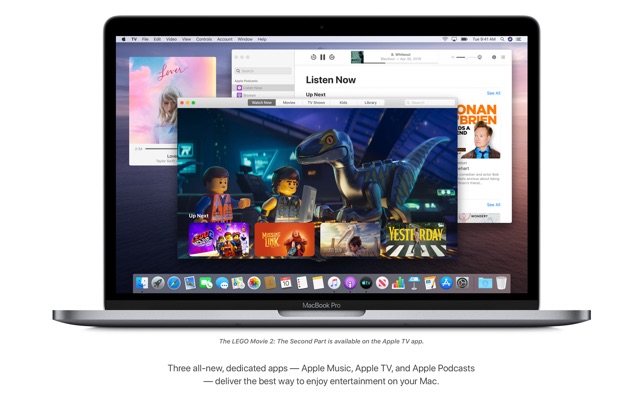The image size is (643, 402).
Task: Launch Apple Music from the Dock
Action: [x=334, y=283]
